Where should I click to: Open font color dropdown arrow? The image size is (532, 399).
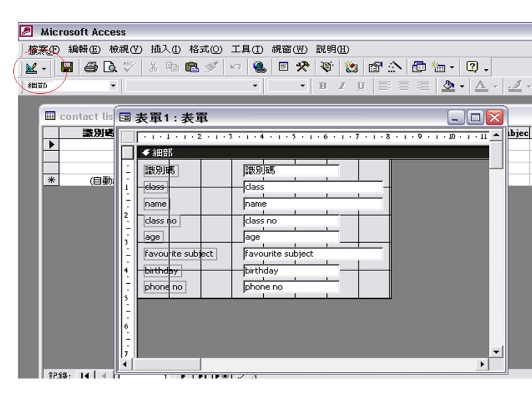tap(495, 87)
